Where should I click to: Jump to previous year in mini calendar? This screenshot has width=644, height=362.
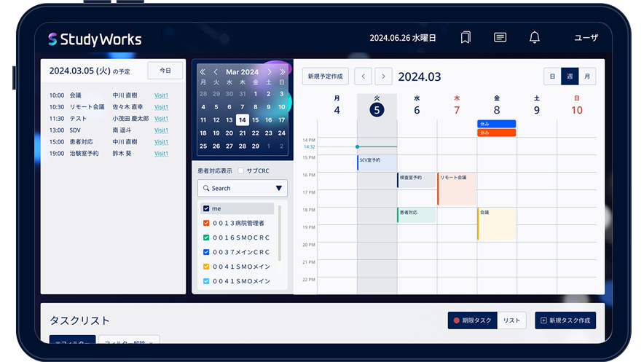(203, 72)
